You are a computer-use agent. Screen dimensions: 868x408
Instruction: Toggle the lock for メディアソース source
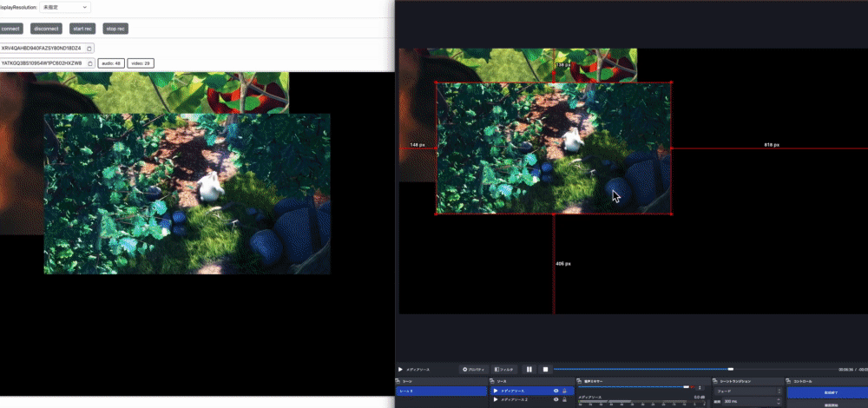(x=565, y=391)
